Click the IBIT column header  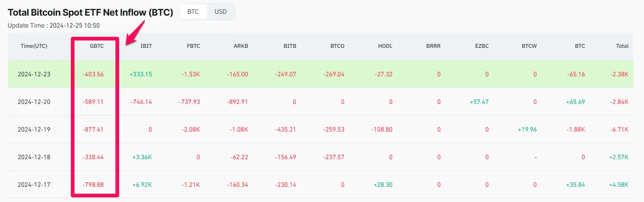[146, 46]
